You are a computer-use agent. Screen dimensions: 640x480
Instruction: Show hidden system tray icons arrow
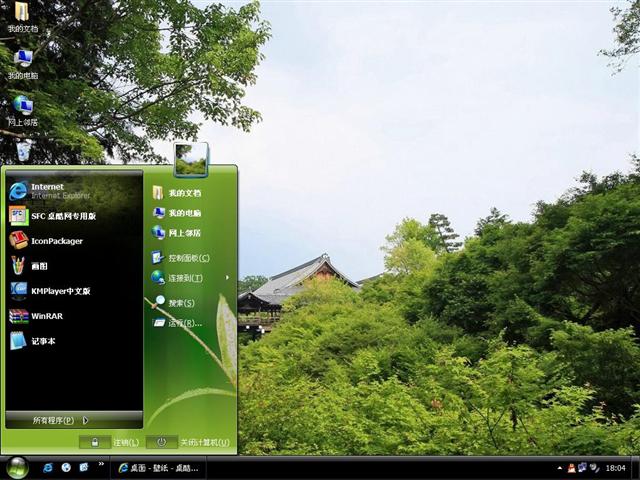(x=559, y=468)
